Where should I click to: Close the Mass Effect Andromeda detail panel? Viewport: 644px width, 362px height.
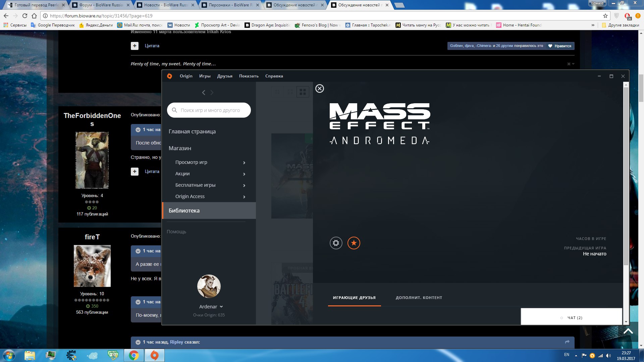click(x=320, y=88)
